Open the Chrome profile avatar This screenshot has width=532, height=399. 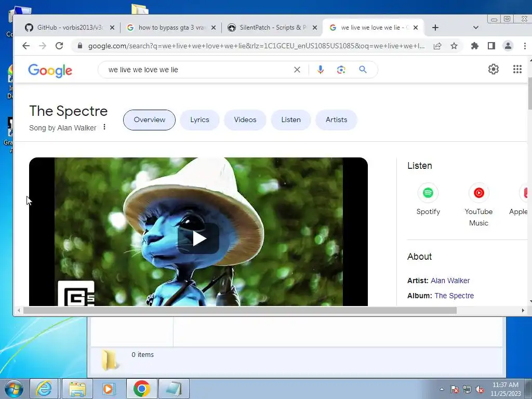click(x=508, y=46)
